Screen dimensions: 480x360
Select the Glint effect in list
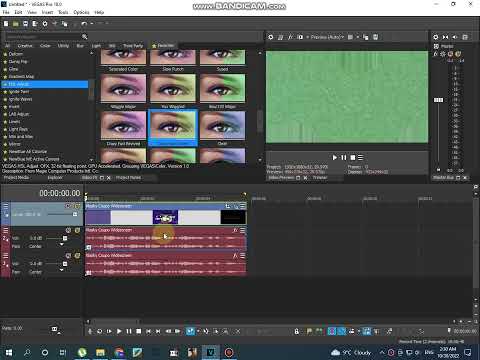coord(13,69)
